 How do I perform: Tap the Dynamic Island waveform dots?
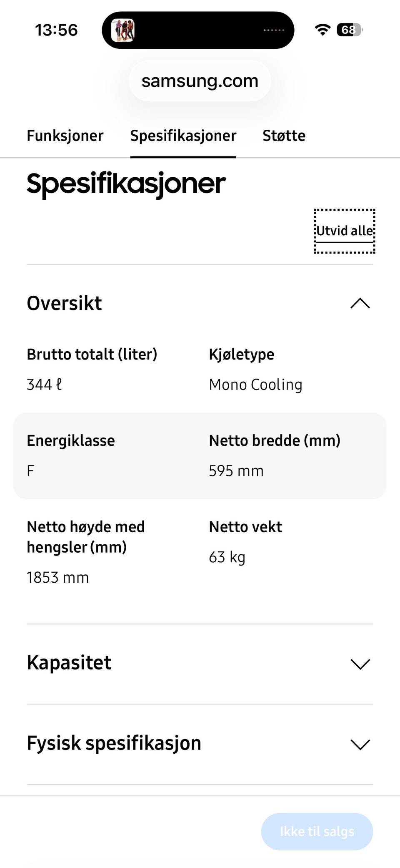tap(274, 30)
